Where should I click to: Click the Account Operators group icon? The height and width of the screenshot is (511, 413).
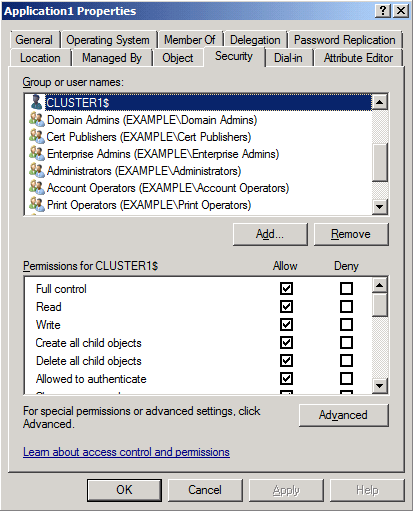click(37, 188)
